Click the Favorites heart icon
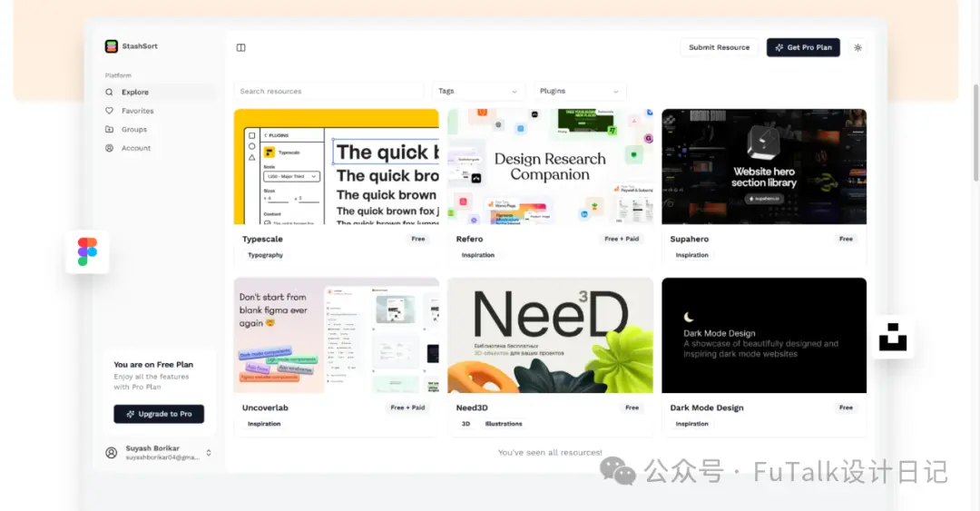980x511 pixels. point(110,111)
